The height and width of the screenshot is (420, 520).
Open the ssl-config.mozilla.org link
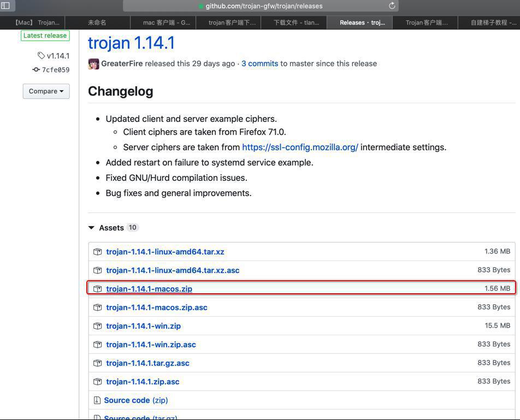click(x=300, y=147)
